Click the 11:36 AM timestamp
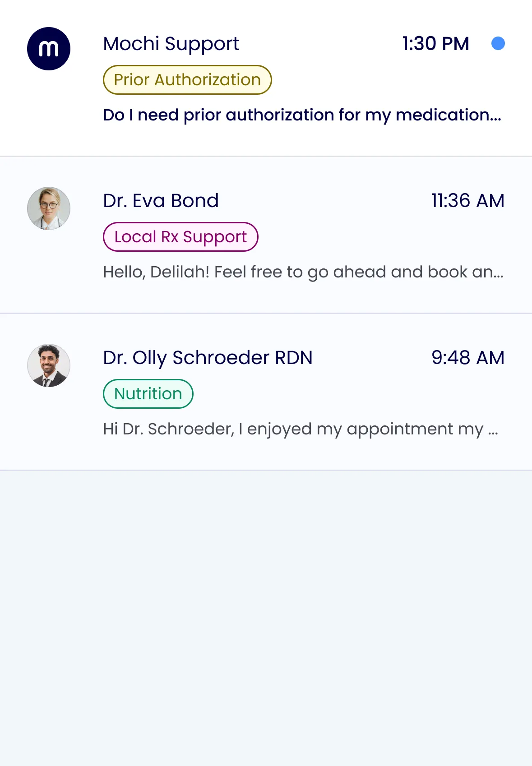The image size is (532, 766). 467,201
